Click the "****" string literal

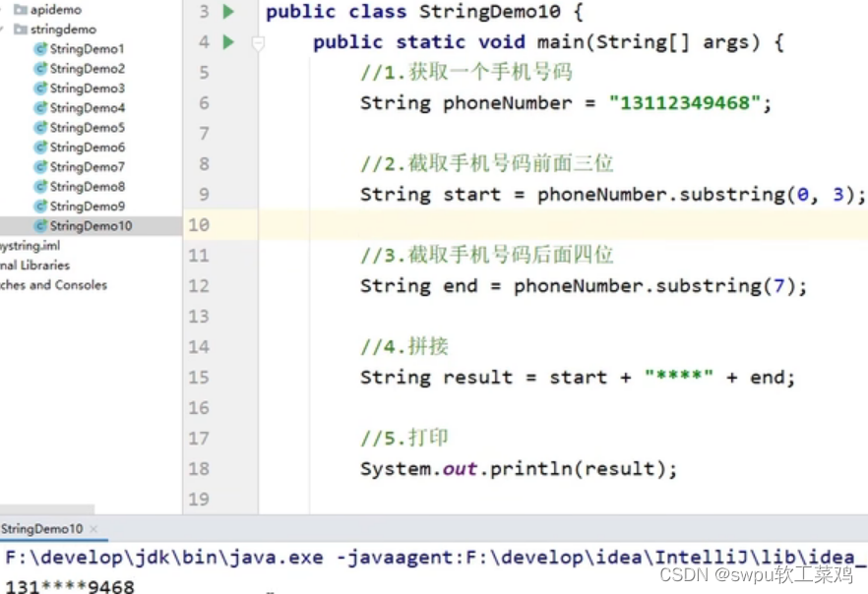coord(679,376)
